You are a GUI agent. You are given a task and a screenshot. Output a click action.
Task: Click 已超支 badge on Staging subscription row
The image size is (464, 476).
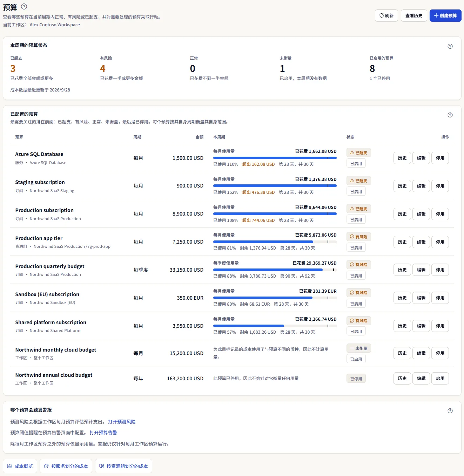coord(359,181)
